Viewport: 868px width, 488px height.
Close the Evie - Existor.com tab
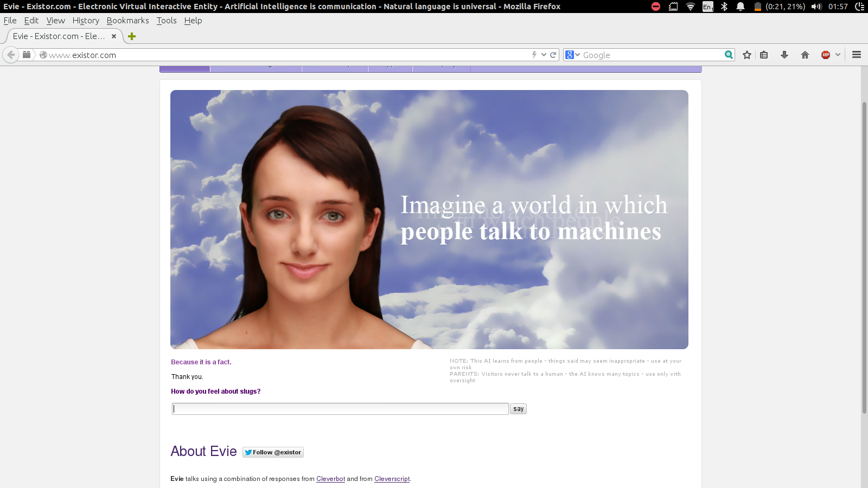[114, 36]
